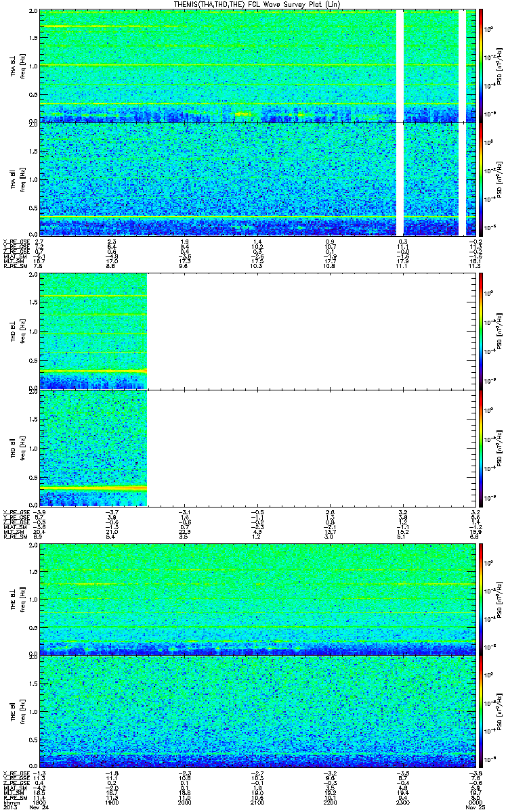Viewport: 508px width, 812px height.
Task: Click the empty white region of THD B-perp panel
Action: [x=311, y=330]
